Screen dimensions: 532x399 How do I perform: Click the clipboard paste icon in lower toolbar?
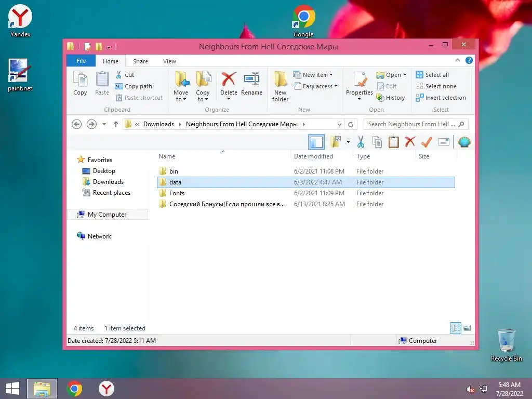click(394, 142)
